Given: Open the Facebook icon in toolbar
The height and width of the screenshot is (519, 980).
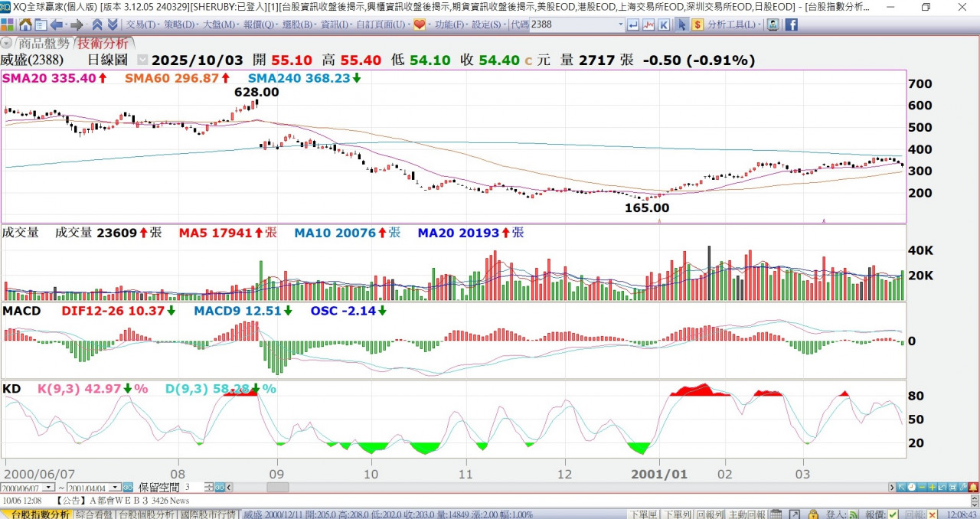Looking at the screenshot, I should coord(791,24).
